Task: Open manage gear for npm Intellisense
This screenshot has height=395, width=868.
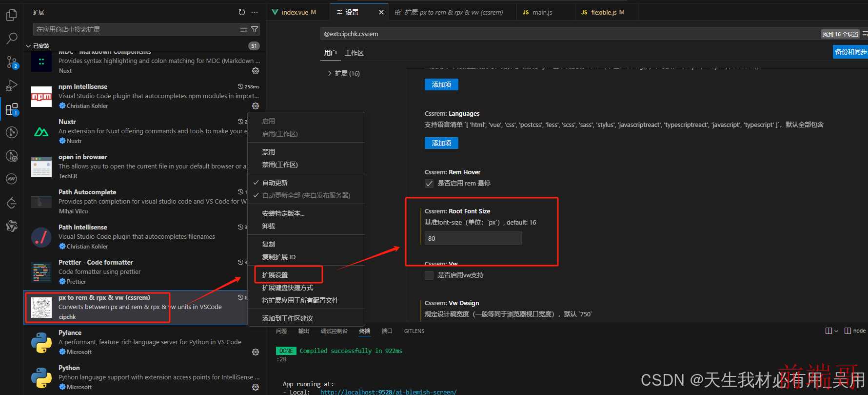Action: pyautogui.click(x=256, y=106)
